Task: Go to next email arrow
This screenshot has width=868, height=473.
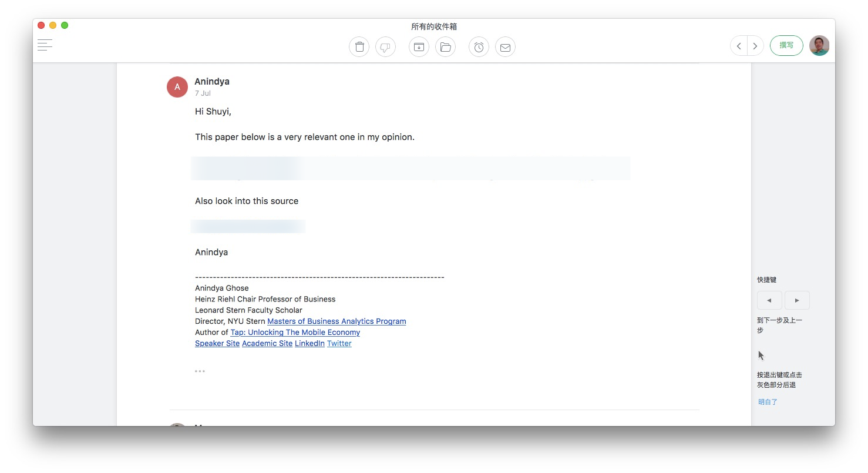Action: point(755,46)
